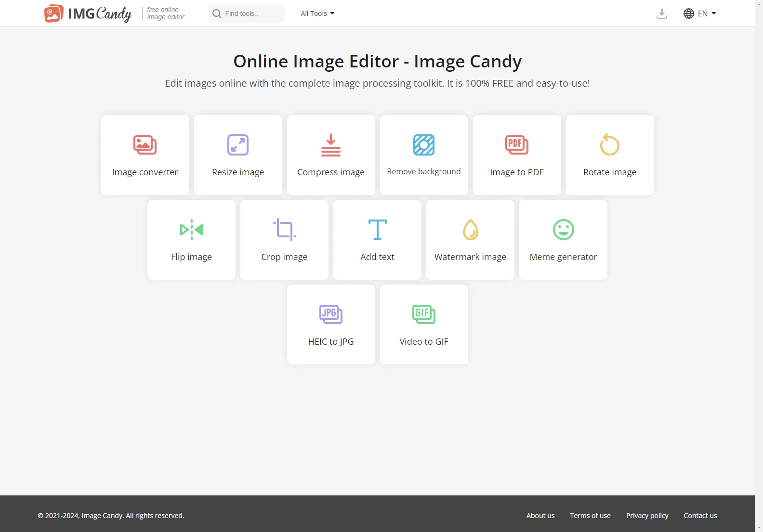Click the Video to GIF label
Viewport: 763px width, 532px height.
424,342
